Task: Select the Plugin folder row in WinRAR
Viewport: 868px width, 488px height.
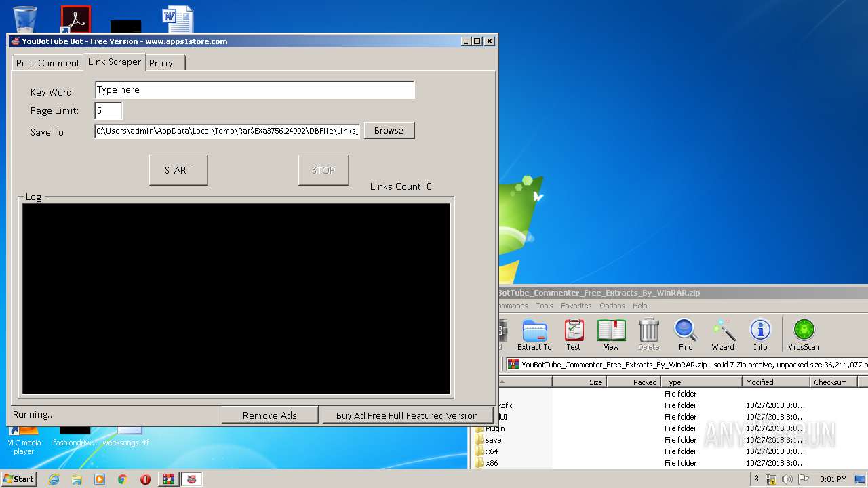Action: coord(670,428)
